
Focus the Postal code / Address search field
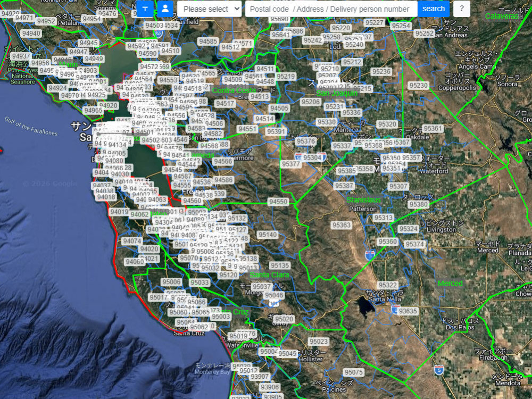point(331,9)
